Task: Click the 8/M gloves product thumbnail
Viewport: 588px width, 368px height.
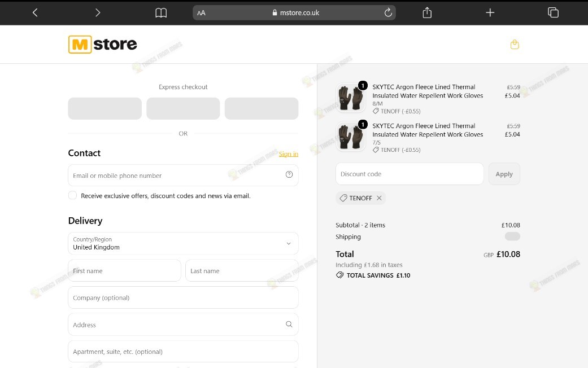Action: pyautogui.click(x=351, y=98)
